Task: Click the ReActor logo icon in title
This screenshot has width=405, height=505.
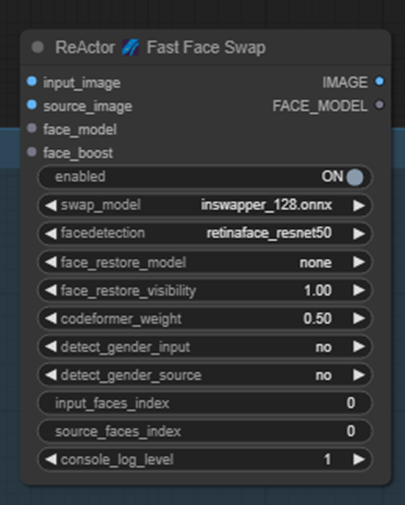Action: (130, 47)
